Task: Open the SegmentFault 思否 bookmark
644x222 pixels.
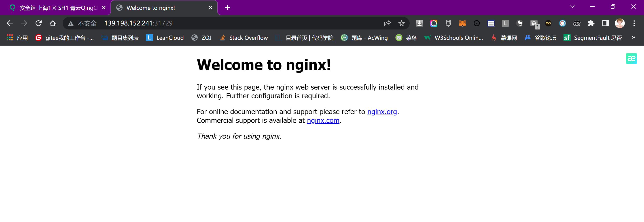Action: (593, 38)
